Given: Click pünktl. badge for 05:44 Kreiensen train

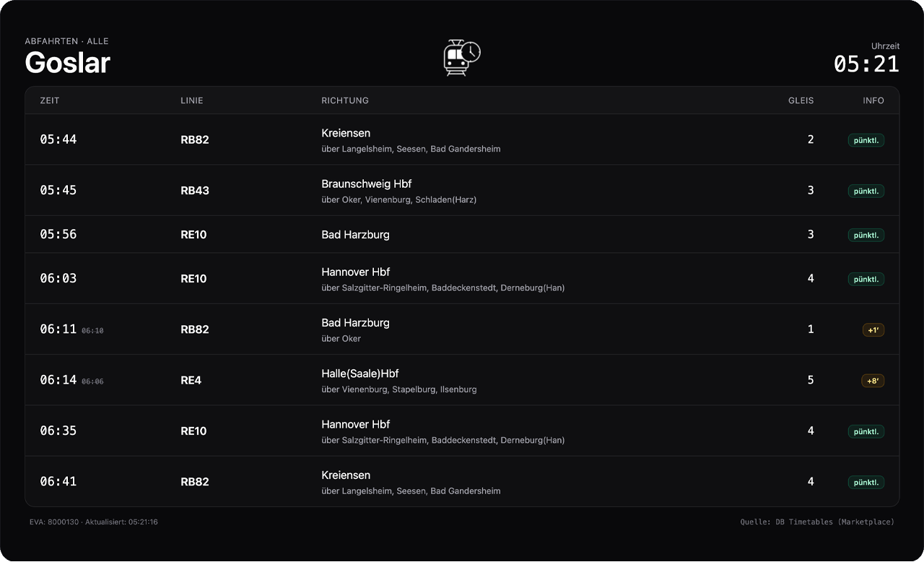Looking at the screenshot, I should [866, 140].
